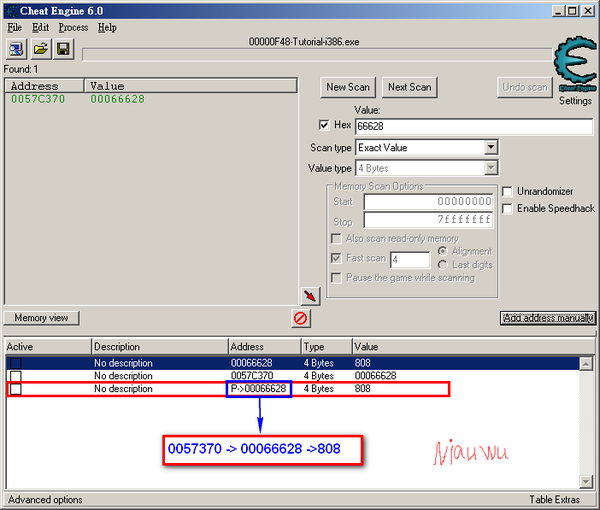Viewport: 600px width, 510px height.
Task: Open the File menu
Action: pos(15,28)
